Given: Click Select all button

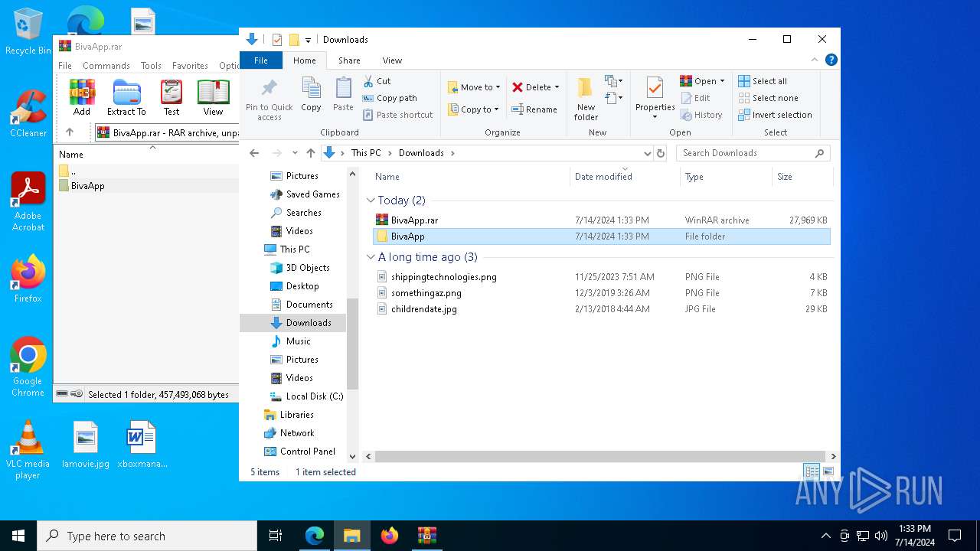Looking at the screenshot, I should pos(763,81).
